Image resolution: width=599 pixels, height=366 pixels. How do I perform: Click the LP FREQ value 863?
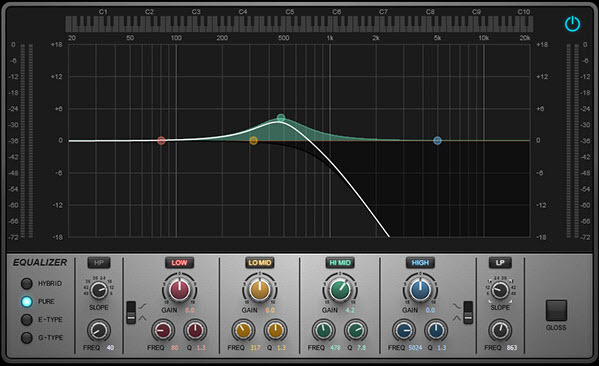(512, 348)
